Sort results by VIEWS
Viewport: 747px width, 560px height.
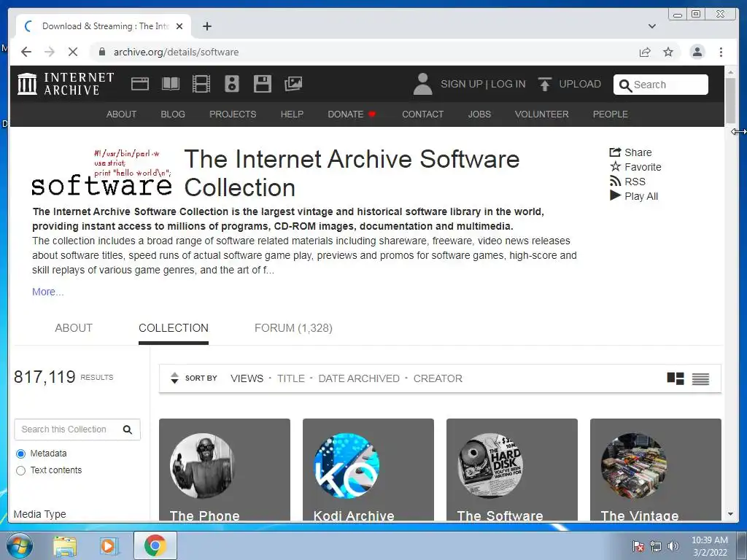[x=247, y=378]
